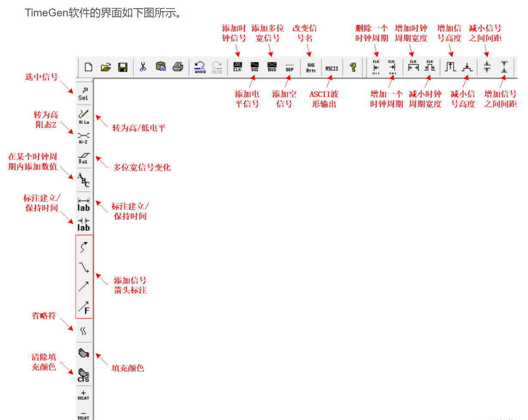This screenshot has width=528, height=420.
Task: Clear fill color with cls bucket
Action: (84, 375)
